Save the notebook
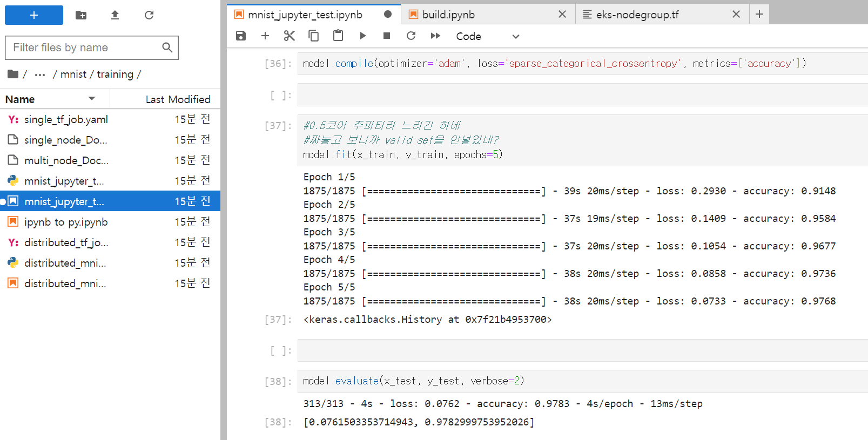This screenshot has height=440, width=868. click(x=241, y=36)
